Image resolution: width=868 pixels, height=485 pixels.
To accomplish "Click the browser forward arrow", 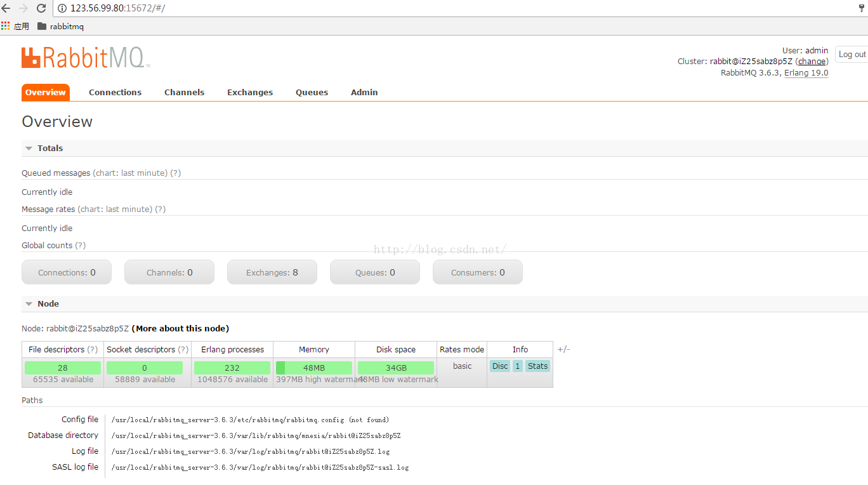I will click(x=23, y=8).
